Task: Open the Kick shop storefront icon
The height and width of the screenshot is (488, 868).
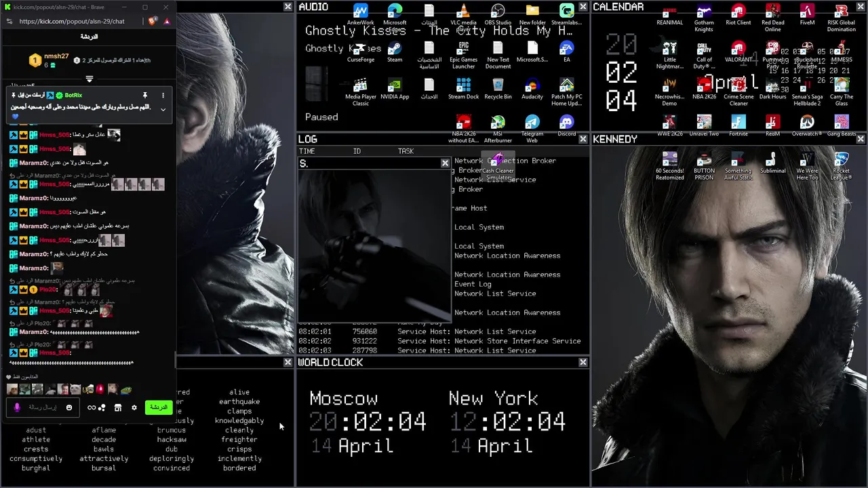Action: pos(117,407)
